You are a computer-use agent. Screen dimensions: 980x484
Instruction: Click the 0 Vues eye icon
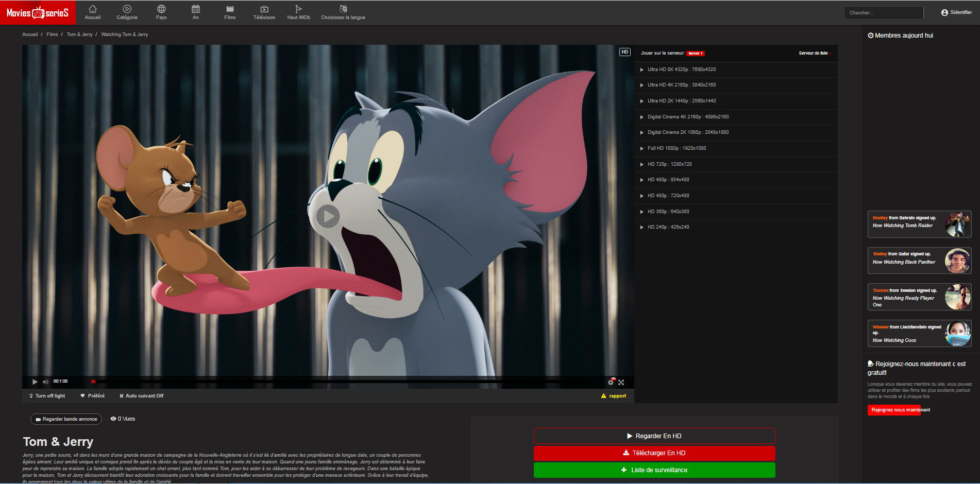point(113,419)
